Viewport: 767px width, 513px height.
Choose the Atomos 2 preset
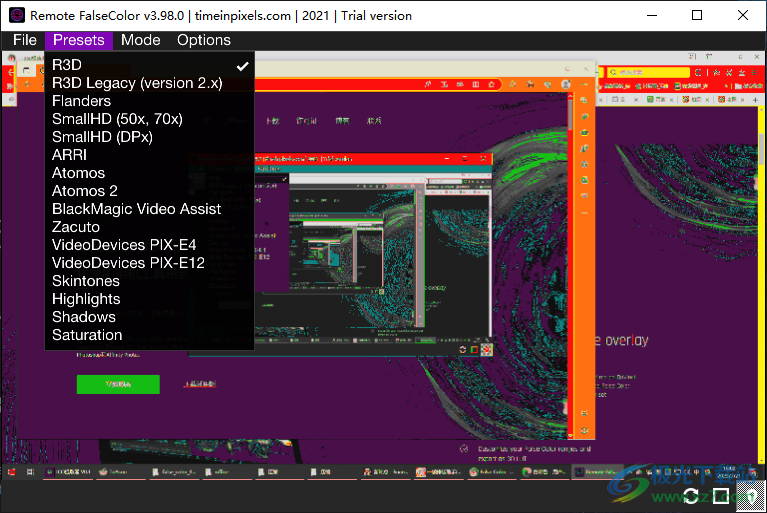pyautogui.click(x=150, y=191)
